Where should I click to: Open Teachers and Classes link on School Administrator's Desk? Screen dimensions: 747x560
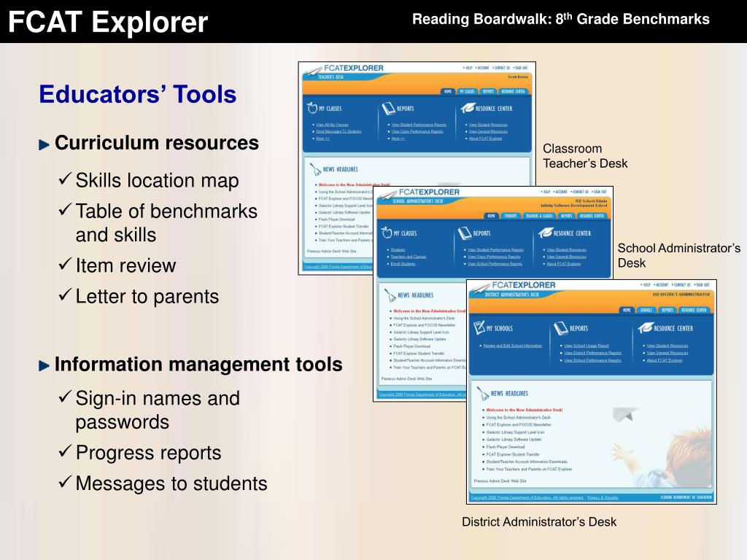click(x=409, y=257)
